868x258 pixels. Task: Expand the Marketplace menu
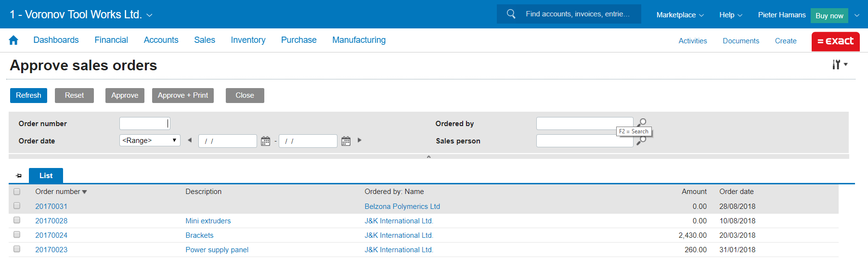click(679, 15)
